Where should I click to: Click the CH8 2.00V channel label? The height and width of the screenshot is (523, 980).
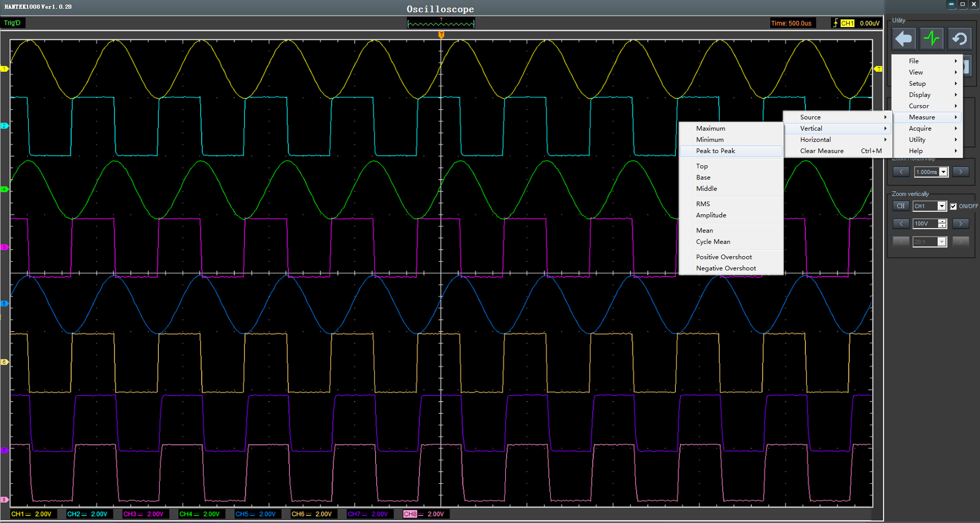click(424, 514)
